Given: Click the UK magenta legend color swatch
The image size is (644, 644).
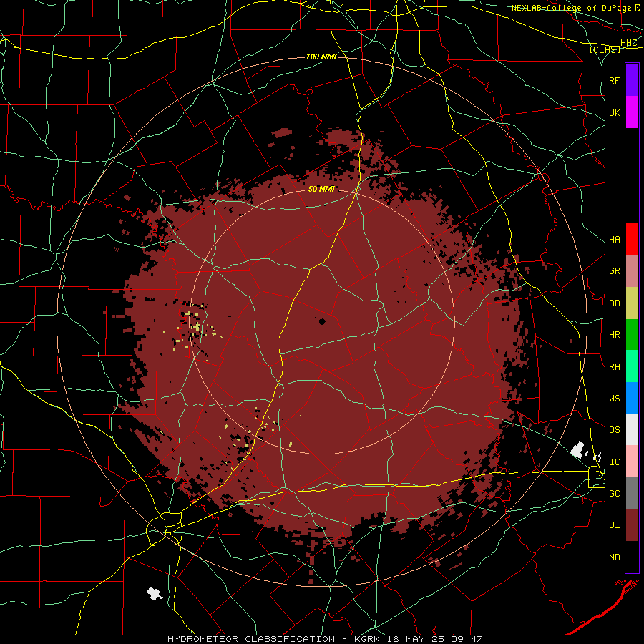Looking at the screenshot, I should pyautogui.click(x=632, y=112).
